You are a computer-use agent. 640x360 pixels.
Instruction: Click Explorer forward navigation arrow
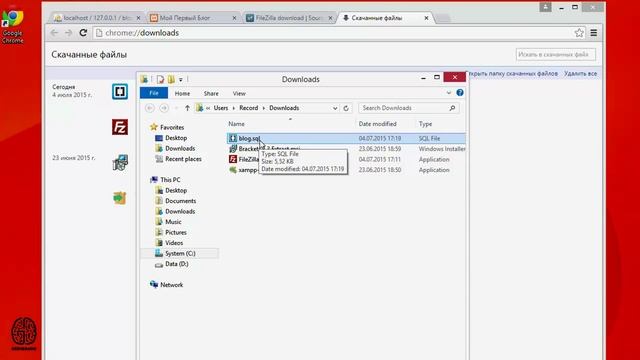(x=164, y=108)
